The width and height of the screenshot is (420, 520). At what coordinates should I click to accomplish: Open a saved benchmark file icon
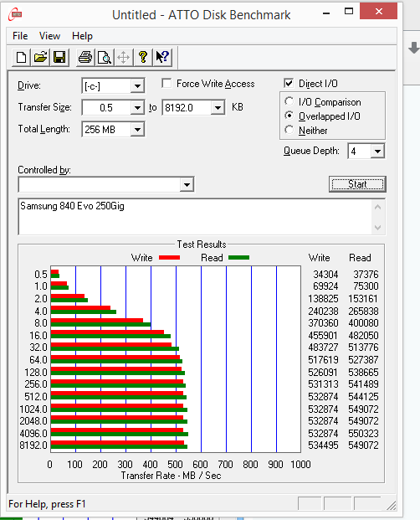[x=40, y=58]
